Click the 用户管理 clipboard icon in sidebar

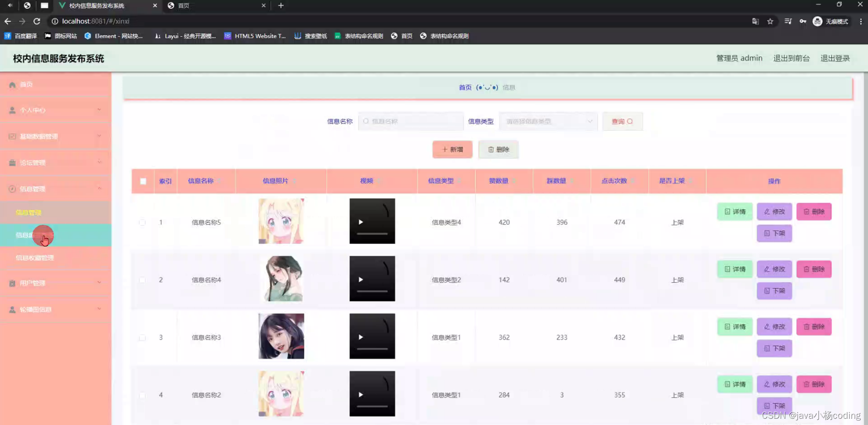(13, 283)
